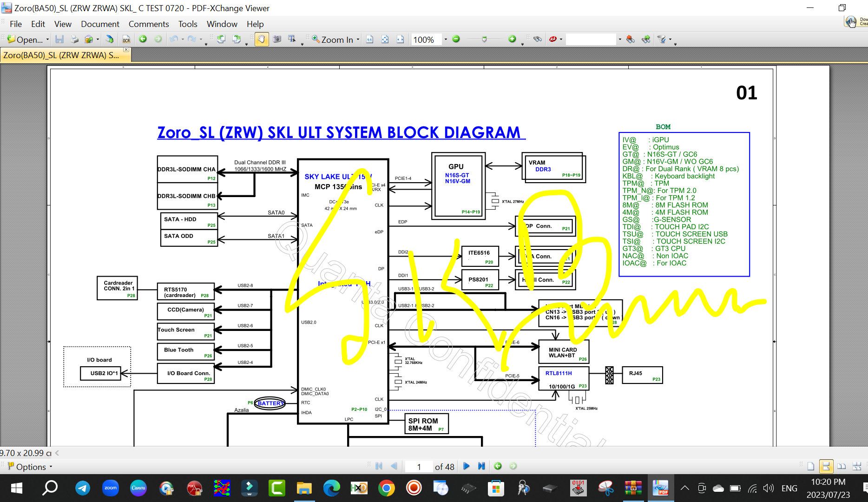Open the Comments menu
The image size is (868, 502).
click(x=149, y=24)
